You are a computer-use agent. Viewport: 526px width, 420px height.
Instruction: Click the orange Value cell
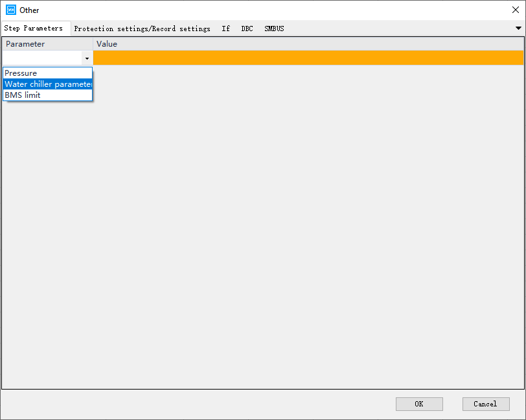(x=308, y=58)
